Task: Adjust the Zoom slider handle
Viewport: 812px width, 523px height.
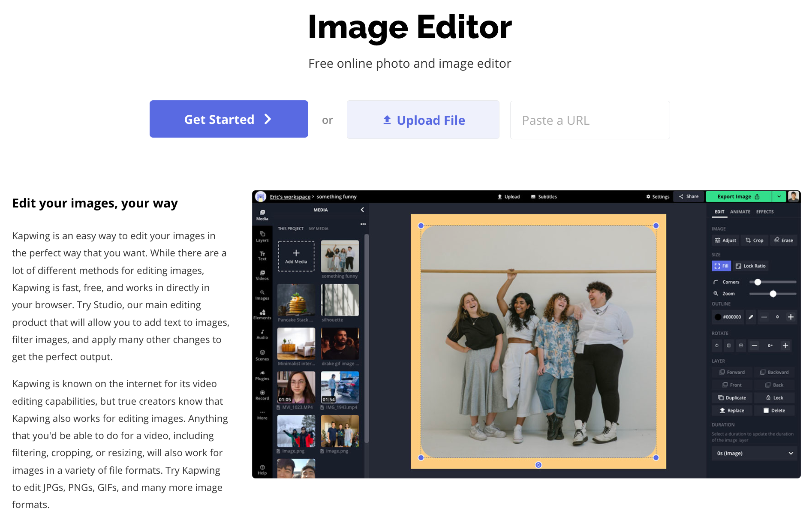Action: pyautogui.click(x=773, y=294)
